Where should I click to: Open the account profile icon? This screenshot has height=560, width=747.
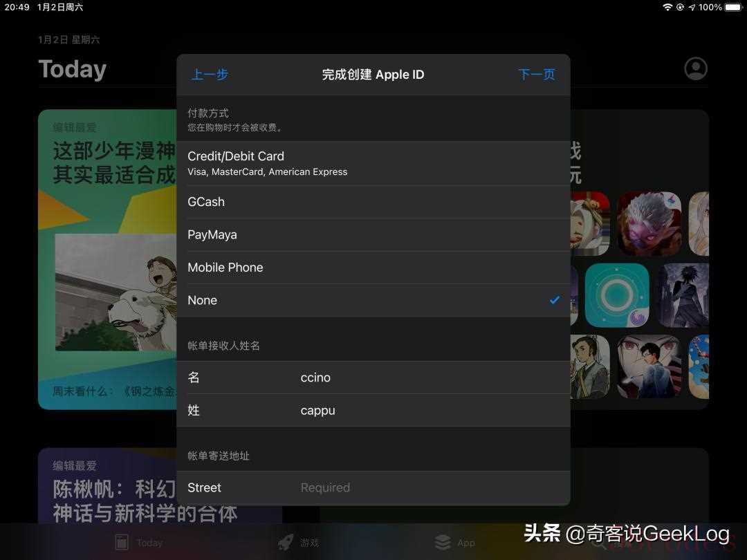(696, 69)
